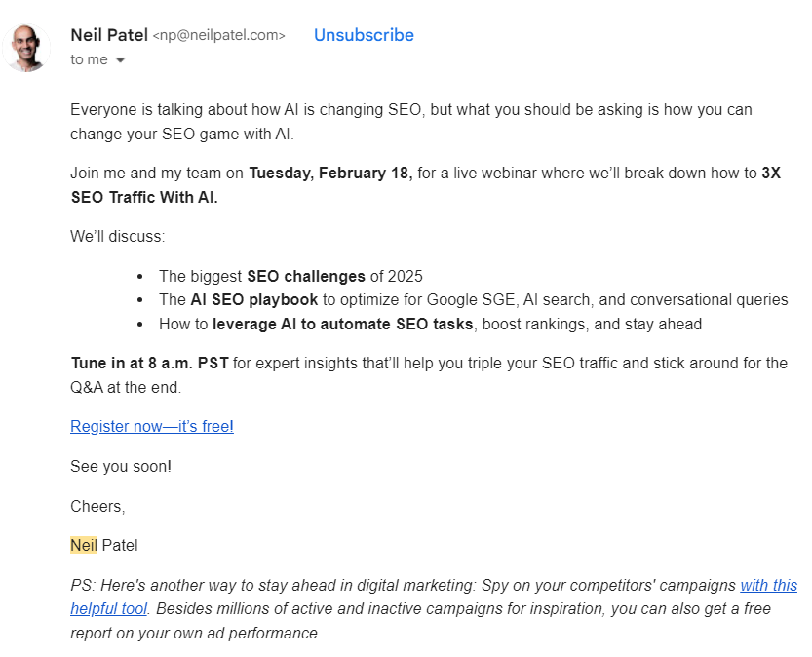Screen dimensions: 812x657
Task: Expand recipient details arrow beside "to me"
Action: pos(120,60)
